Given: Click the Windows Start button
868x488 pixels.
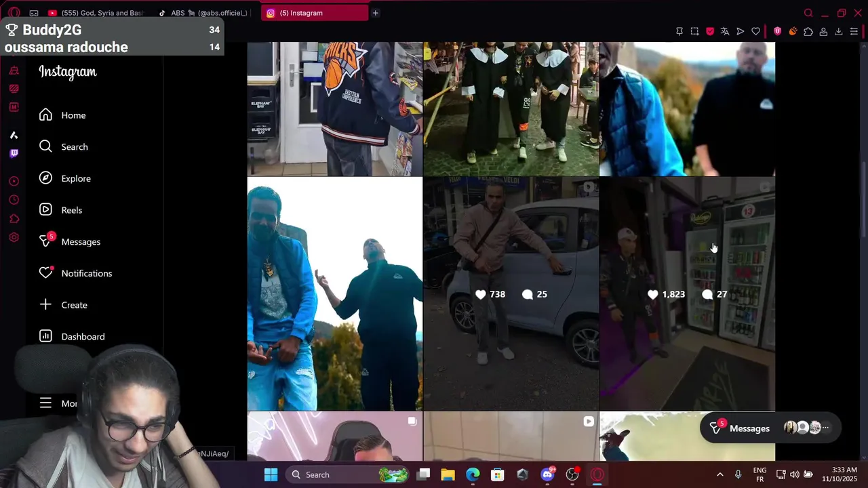Looking at the screenshot, I should point(271,474).
